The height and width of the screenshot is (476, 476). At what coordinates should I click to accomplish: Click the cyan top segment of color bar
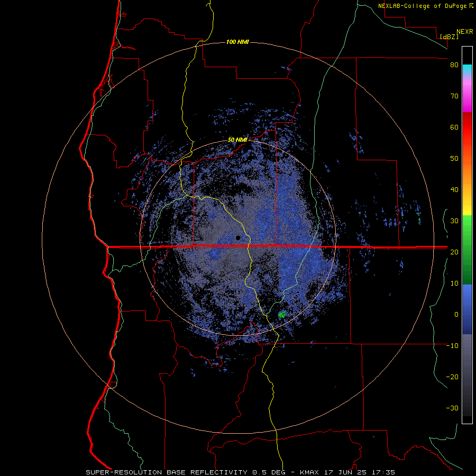point(467,69)
